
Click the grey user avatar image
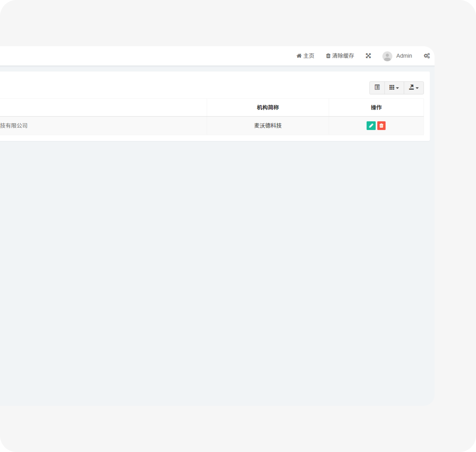(387, 56)
